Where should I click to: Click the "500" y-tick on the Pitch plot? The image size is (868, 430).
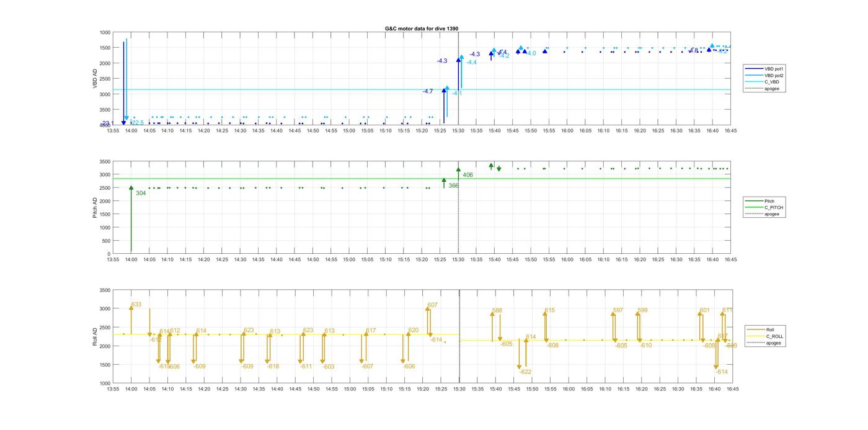click(107, 241)
